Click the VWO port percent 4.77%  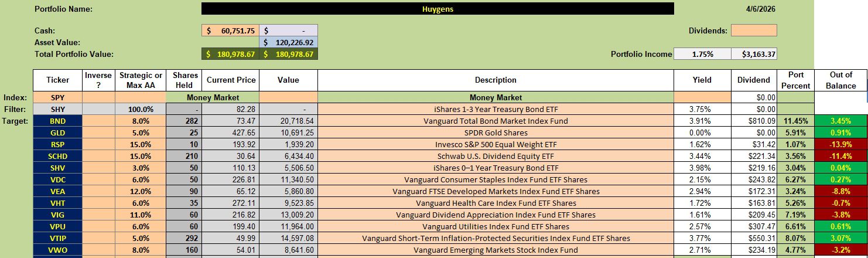coord(795,250)
